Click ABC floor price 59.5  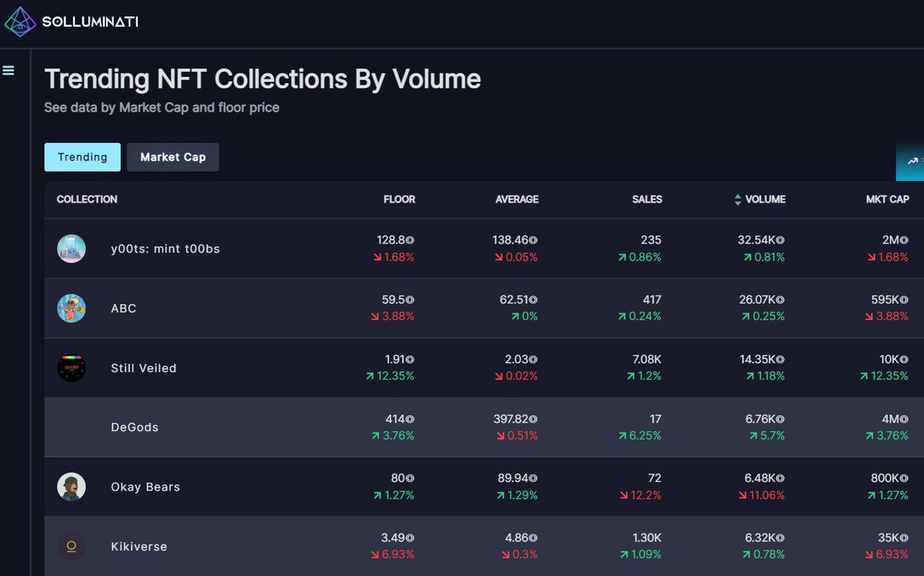click(x=398, y=300)
